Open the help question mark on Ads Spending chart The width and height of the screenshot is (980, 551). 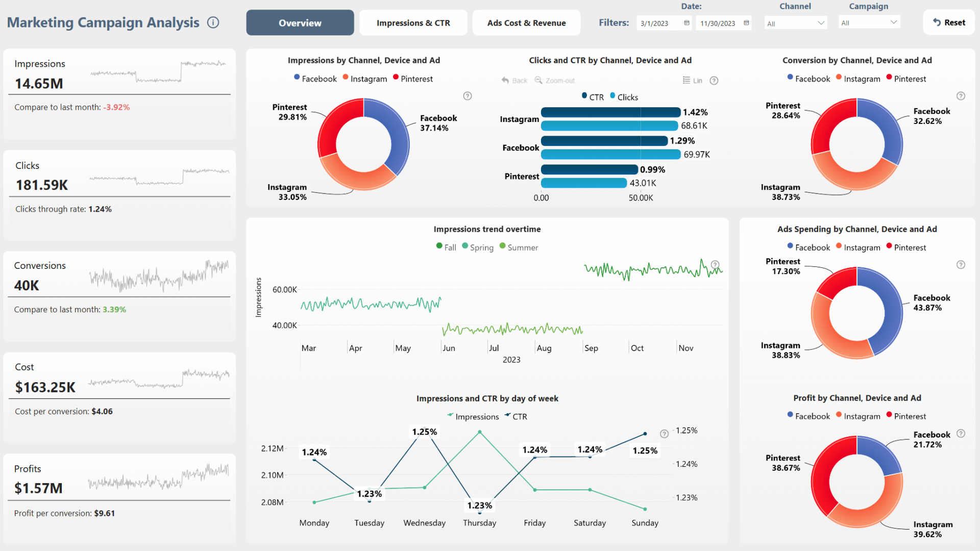tap(960, 265)
